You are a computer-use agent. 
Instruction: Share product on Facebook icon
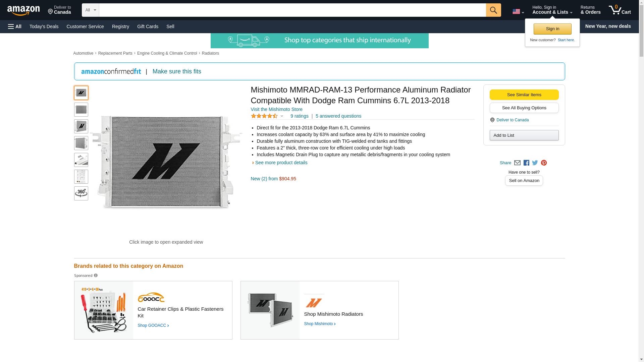coord(526,163)
